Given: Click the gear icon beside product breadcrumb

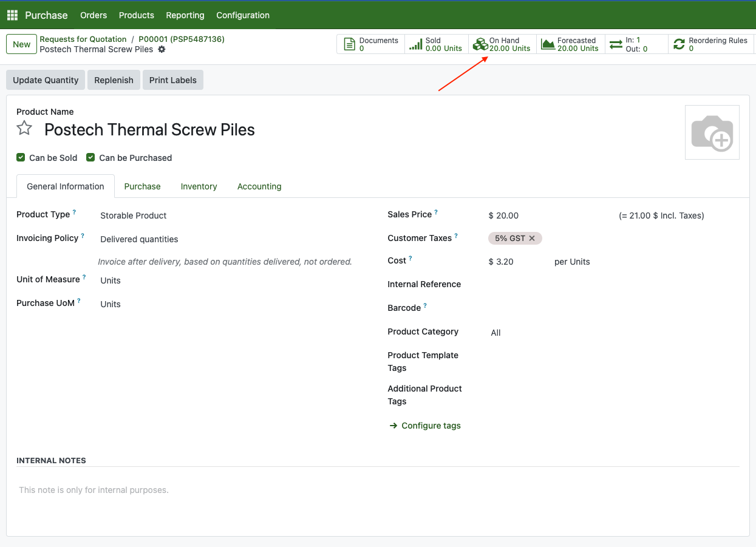Looking at the screenshot, I should pyautogui.click(x=162, y=49).
